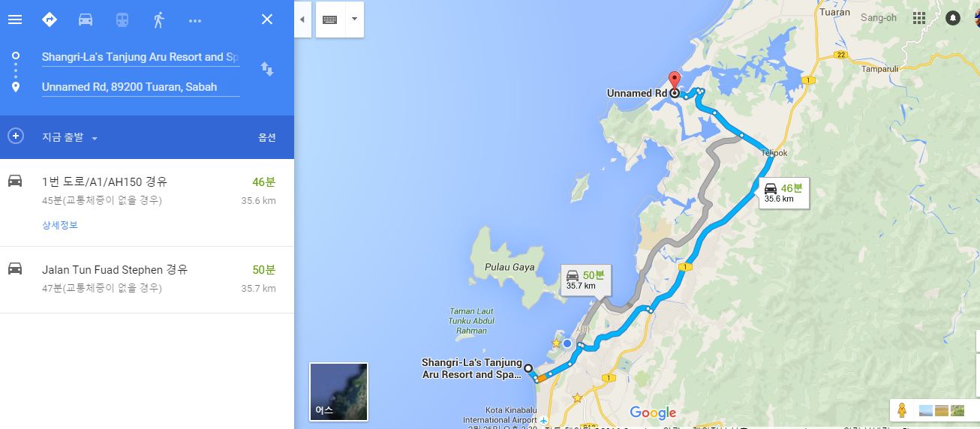Collapse the side panel arrow
This screenshot has height=429, width=980.
pos(302,19)
